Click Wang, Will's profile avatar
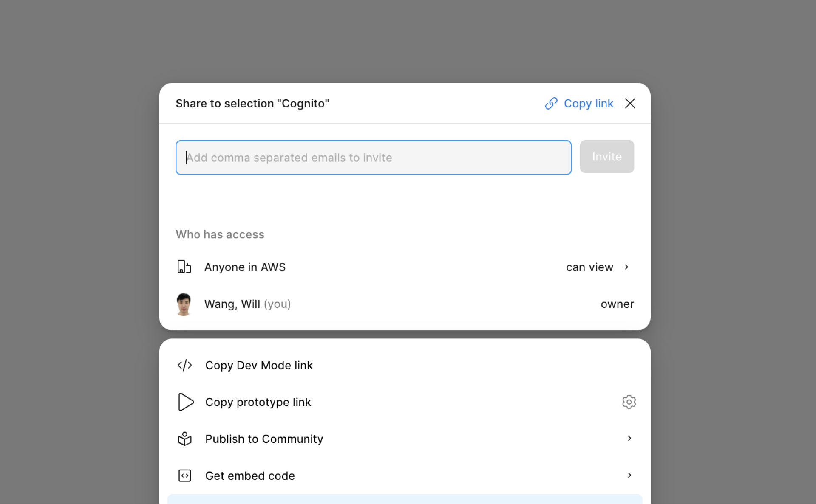Image resolution: width=816 pixels, height=504 pixels. (184, 304)
